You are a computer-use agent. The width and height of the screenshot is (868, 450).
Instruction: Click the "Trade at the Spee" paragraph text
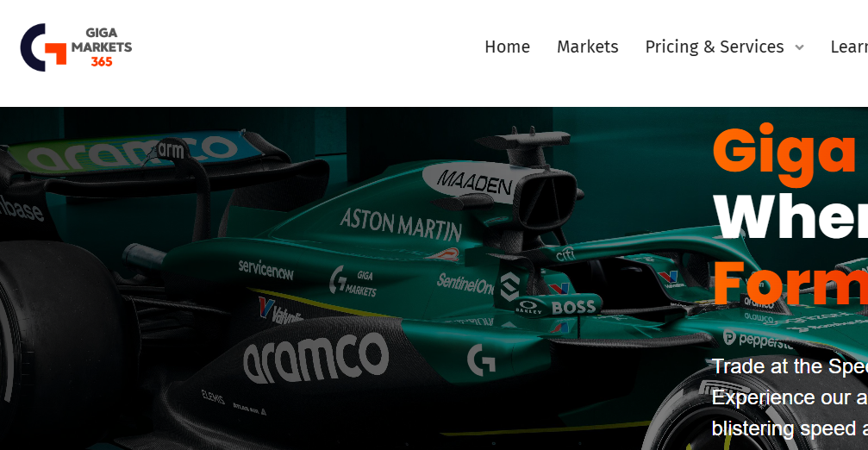tap(790, 366)
